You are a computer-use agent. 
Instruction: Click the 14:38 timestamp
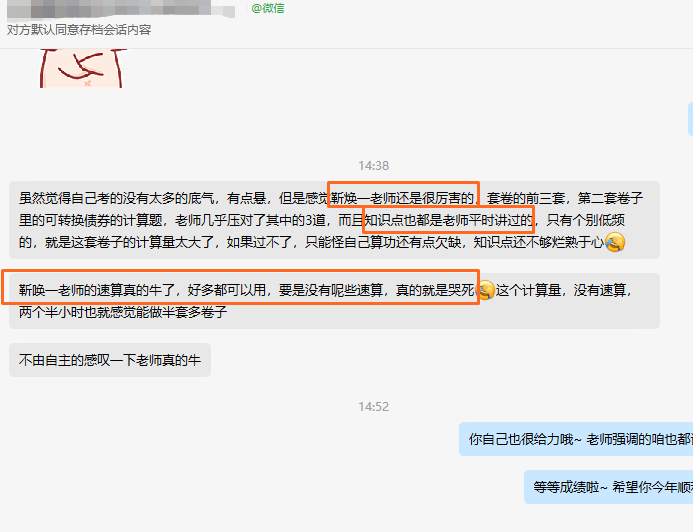pyautogui.click(x=373, y=166)
